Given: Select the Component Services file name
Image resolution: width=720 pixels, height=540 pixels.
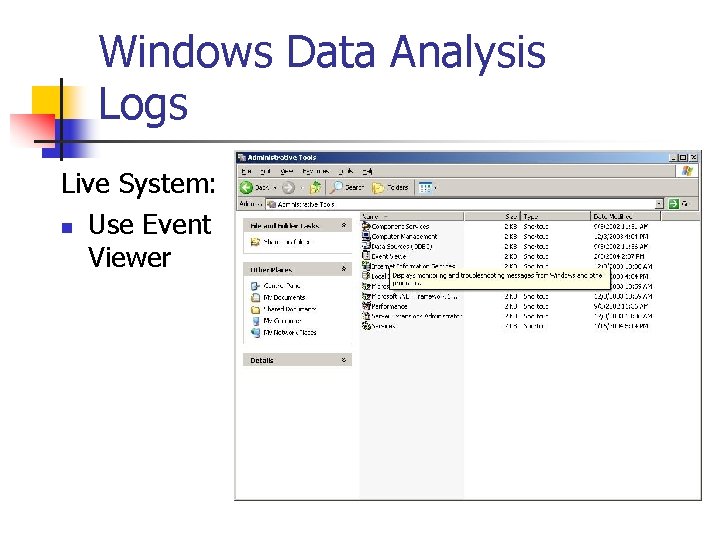Looking at the screenshot, I should (400, 226).
